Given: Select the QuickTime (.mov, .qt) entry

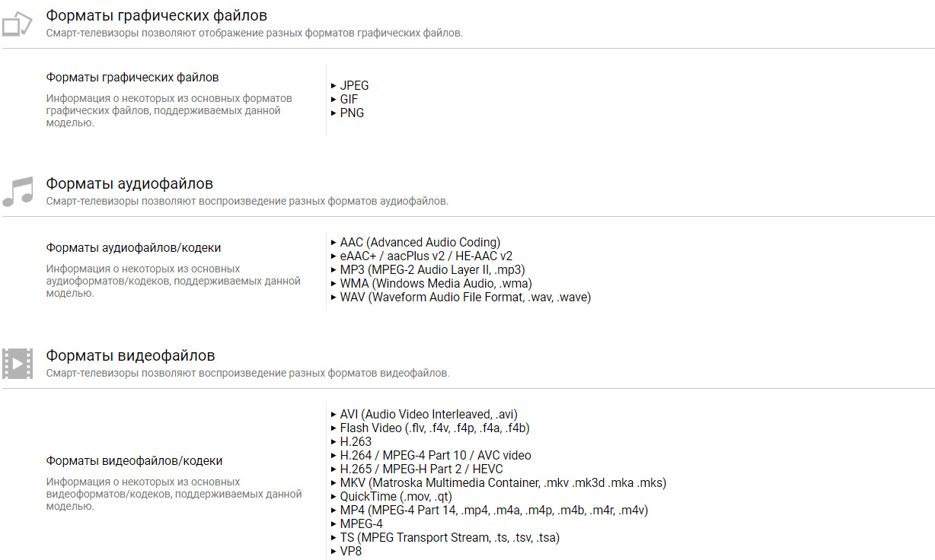Looking at the screenshot, I should tap(396, 497).
